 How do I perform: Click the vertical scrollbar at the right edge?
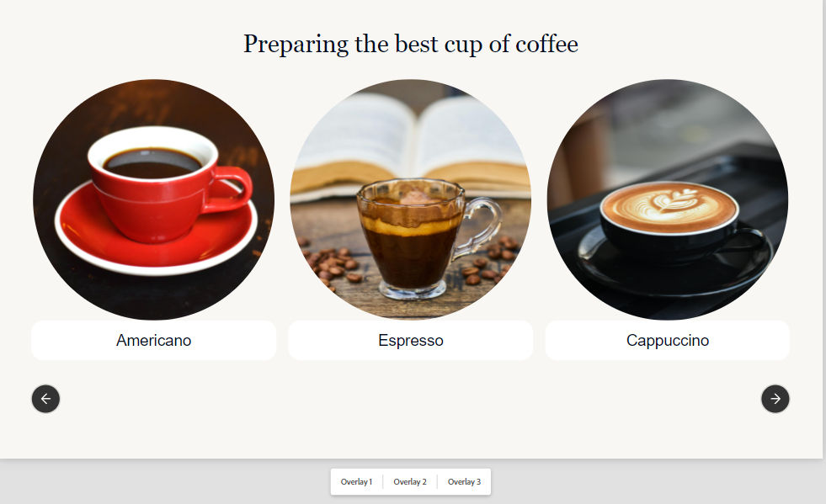824,229
